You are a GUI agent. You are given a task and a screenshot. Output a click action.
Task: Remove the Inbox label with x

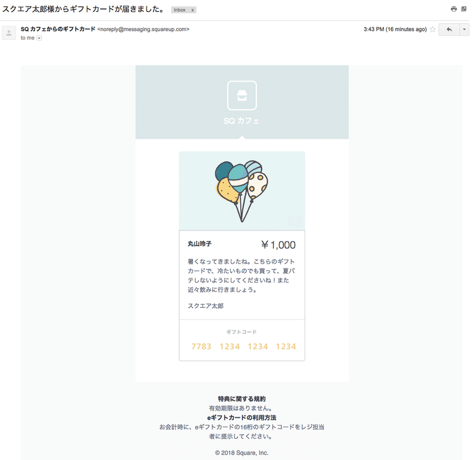click(x=192, y=10)
